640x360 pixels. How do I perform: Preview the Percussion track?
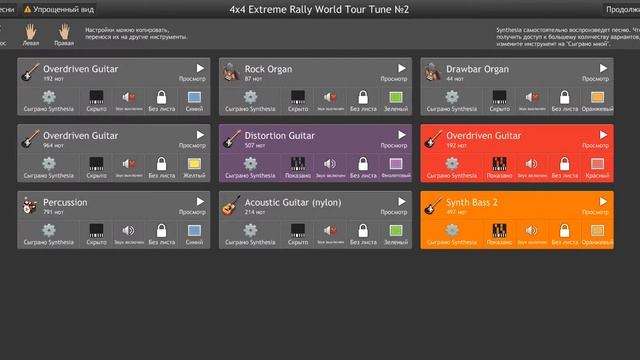[x=200, y=202]
